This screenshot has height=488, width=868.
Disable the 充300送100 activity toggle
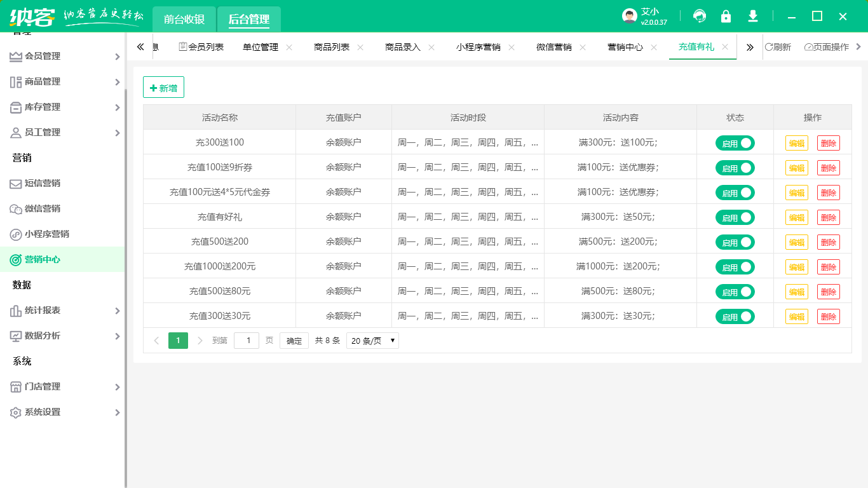735,143
